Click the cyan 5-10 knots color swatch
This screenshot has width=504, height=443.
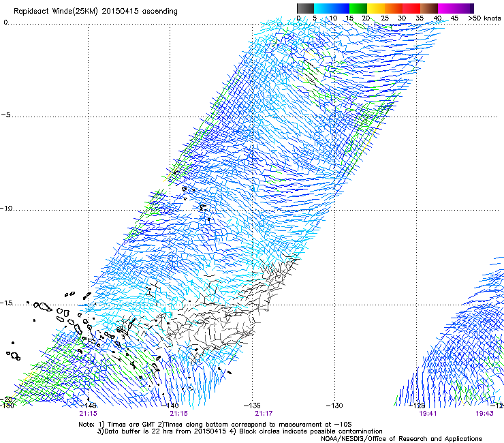[323, 8]
